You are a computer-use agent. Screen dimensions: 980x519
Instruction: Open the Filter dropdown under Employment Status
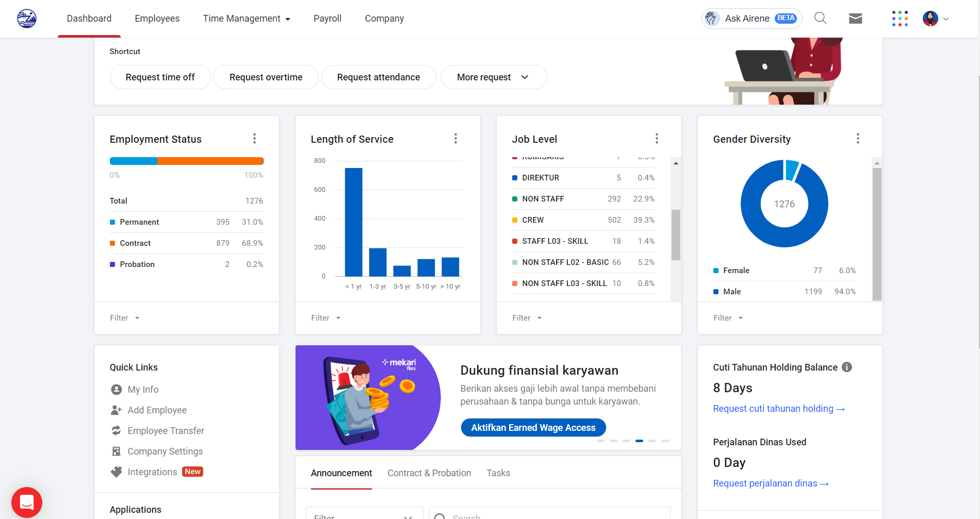coord(125,318)
